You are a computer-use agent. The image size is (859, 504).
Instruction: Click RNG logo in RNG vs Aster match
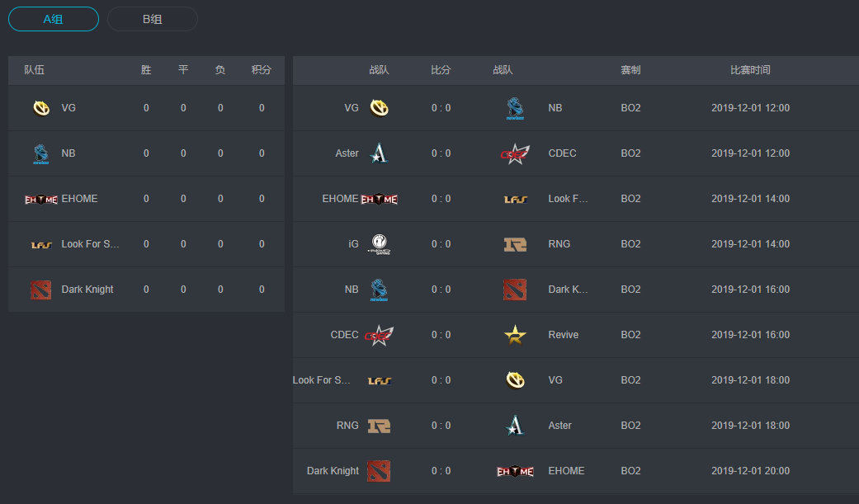click(x=379, y=426)
